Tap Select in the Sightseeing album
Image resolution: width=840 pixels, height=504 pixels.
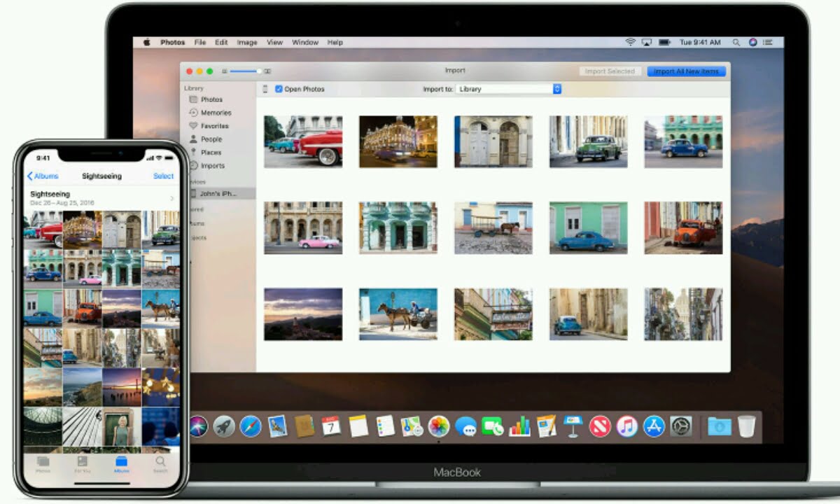point(163,176)
